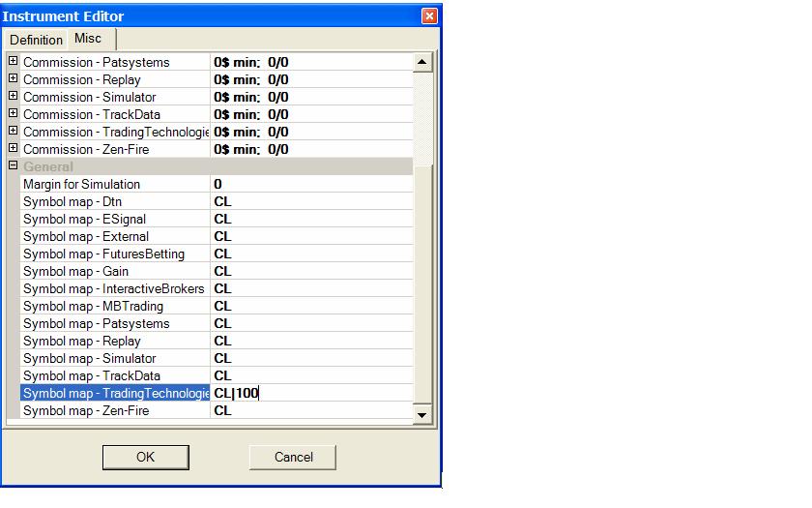Screen dimensions: 812x508
Task: Click the CL value for Symbol map - Replay
Action: point(222,341)
